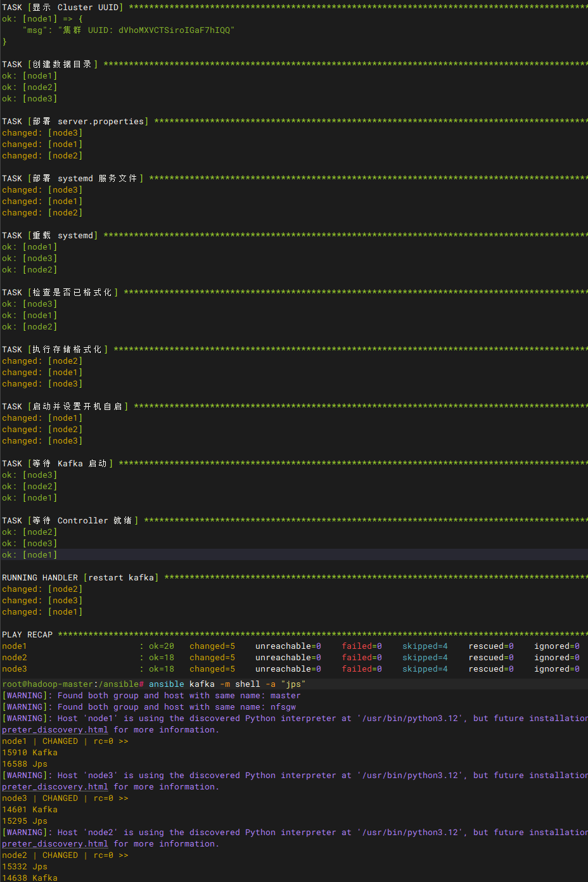Click the '部署 server.properties' task header

295,122
